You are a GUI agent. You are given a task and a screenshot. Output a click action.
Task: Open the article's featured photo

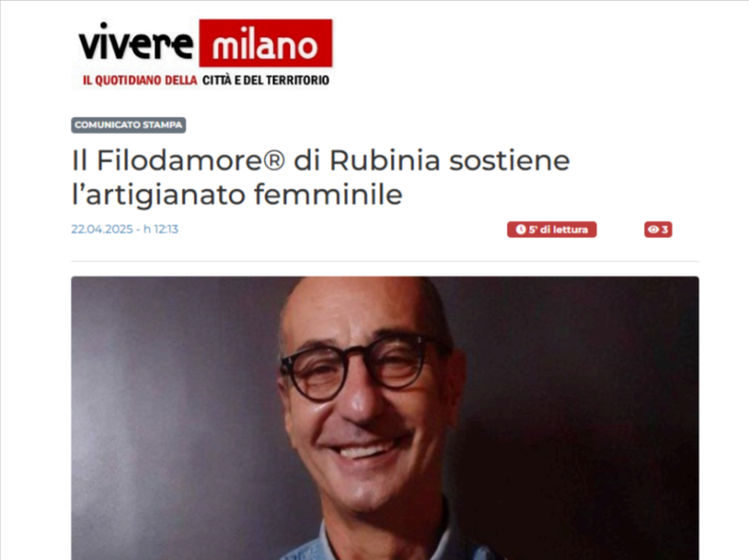tap(385, 418)
